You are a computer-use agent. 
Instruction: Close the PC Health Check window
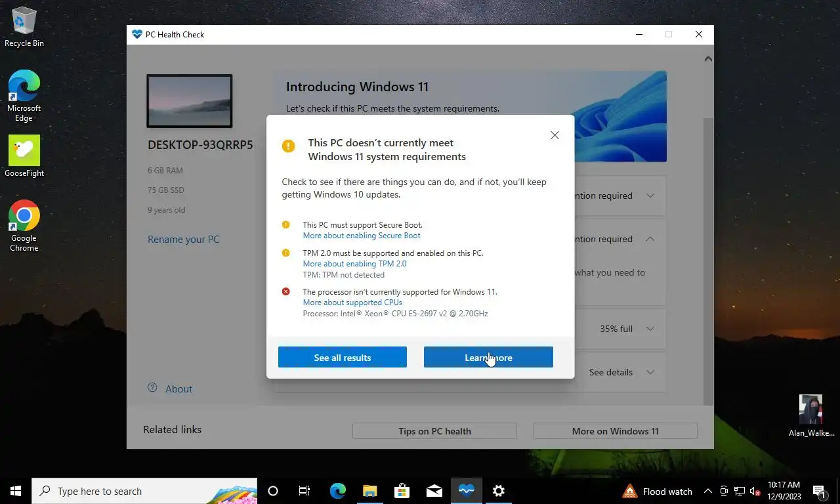click(x=699, y=34)
